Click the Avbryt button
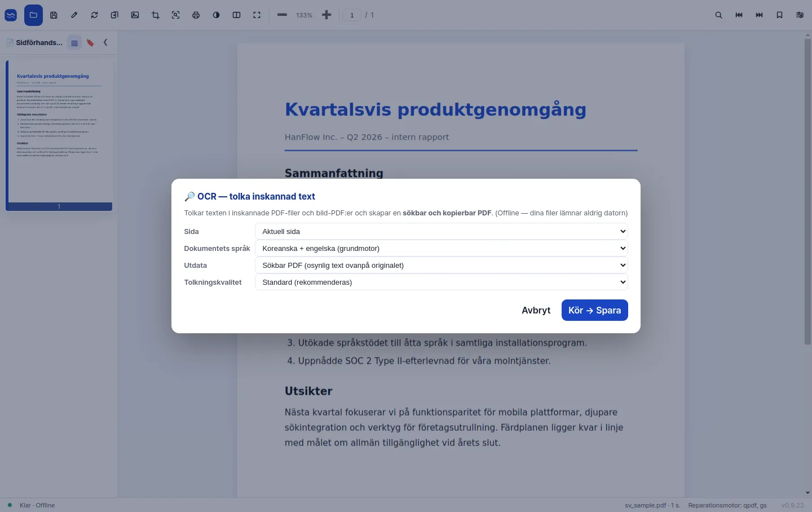Viewport: 812px width, 512px height. point(536,310)
